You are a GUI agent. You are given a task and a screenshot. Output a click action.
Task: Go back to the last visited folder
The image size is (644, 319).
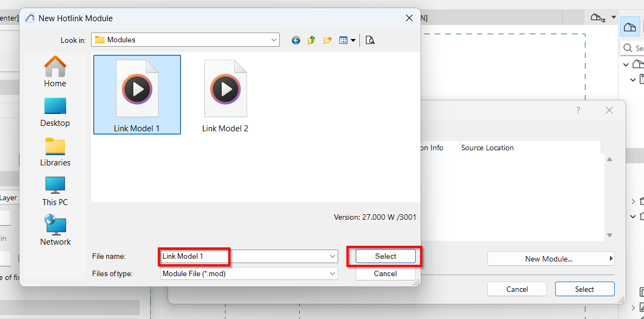296,40
